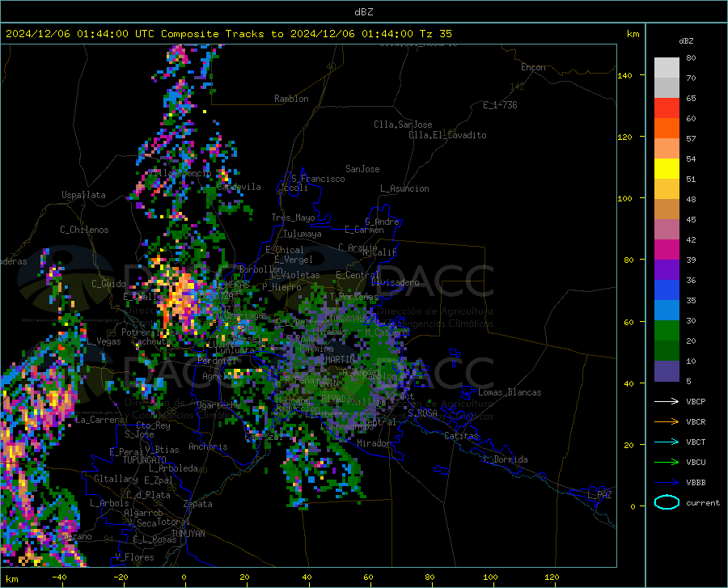
Task: Click the 80 value on the color scale
Action: click(691, 58)
